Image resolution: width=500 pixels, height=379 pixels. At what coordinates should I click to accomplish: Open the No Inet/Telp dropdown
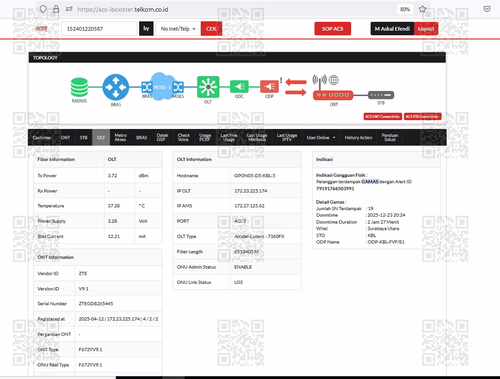click(x=178, y=29)
